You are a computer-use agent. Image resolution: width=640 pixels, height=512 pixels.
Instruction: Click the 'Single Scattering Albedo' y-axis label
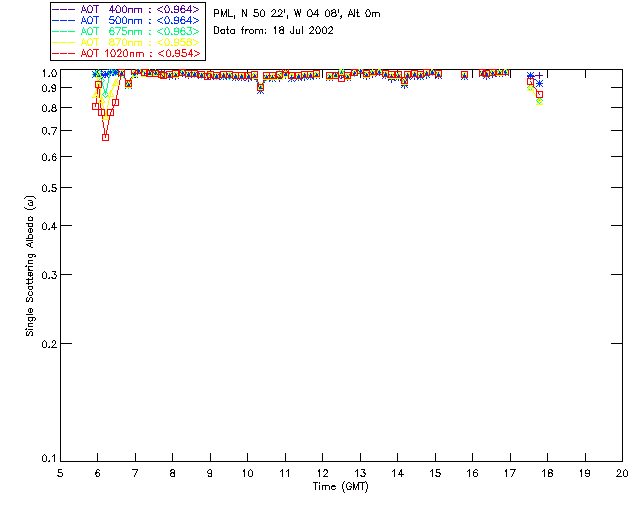(x=30, y=266)
